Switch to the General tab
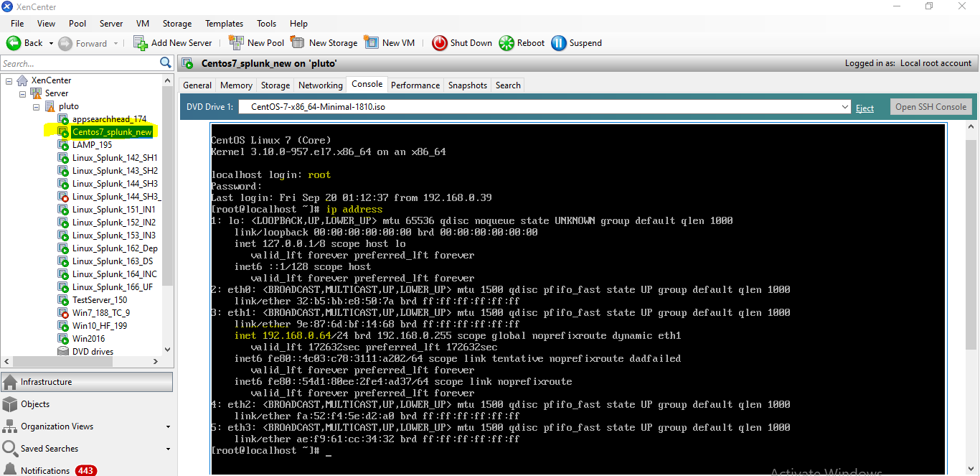This screenshot has height=476, width=980. point(197,85)
